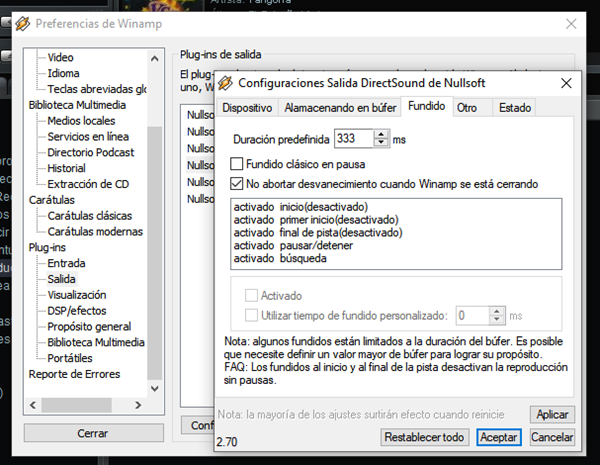Viewport: 600px width, 465px height.
Task: Increase custom fade time with up arrow
Action: coord(497,312)
